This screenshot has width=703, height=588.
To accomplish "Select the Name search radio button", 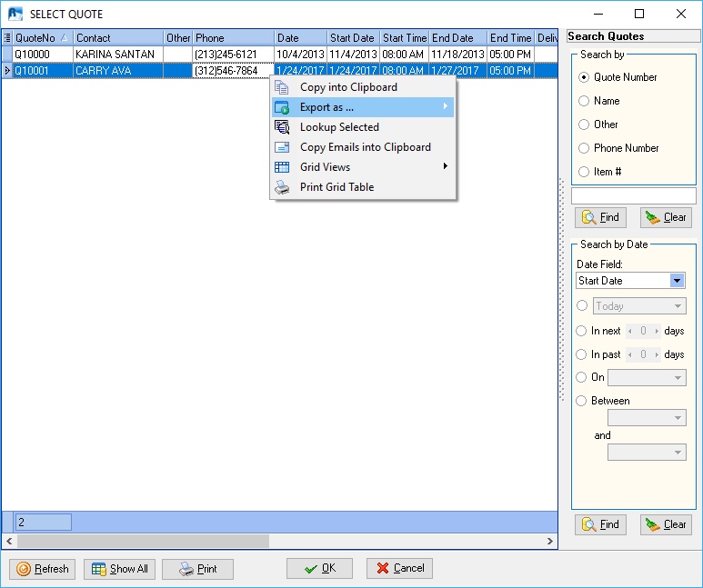I will 584,101.
